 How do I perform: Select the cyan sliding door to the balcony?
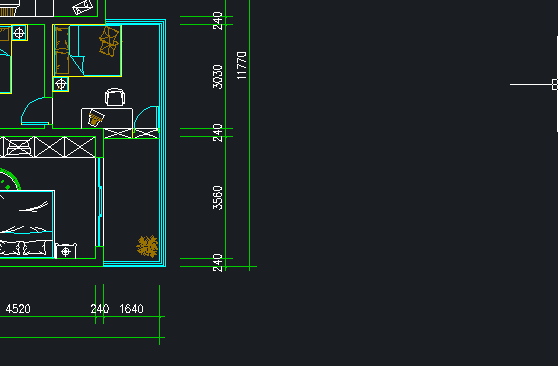point(100,202)
